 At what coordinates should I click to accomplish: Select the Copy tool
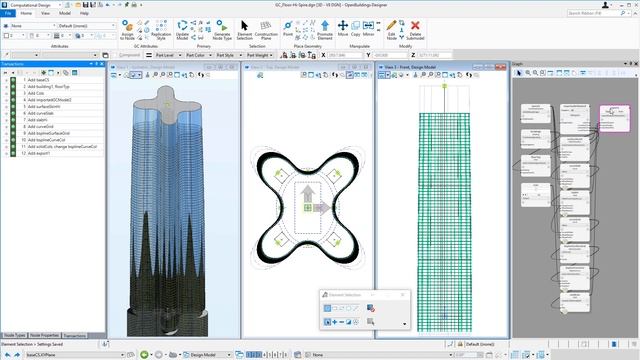coord(356,29)
